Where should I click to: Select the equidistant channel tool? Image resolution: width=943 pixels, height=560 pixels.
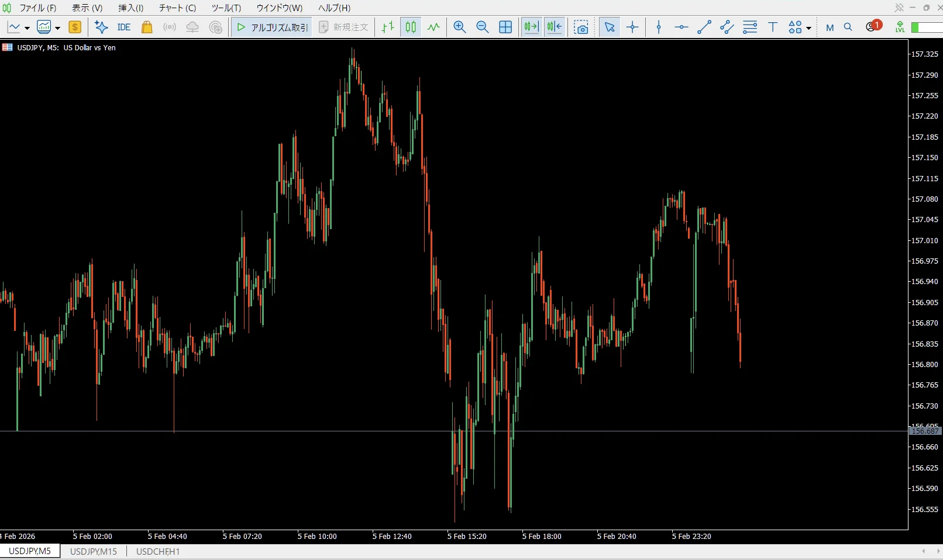727,27
